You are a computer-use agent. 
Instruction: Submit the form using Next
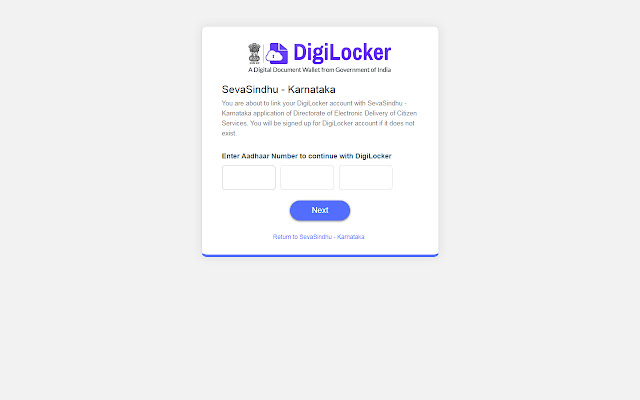[320, 211]
